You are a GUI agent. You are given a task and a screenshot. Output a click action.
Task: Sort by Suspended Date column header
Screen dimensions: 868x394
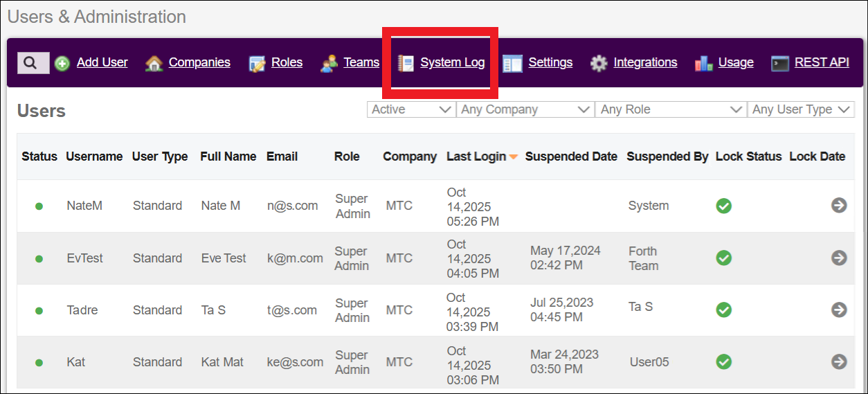coord(571,156)
